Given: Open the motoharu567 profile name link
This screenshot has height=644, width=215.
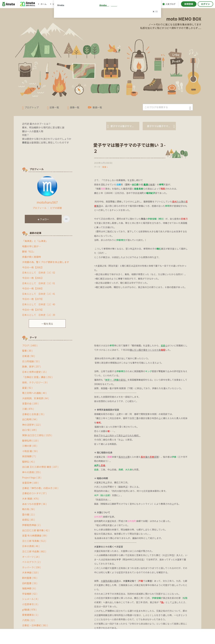Looking at the screenshot, I should 47,202.
